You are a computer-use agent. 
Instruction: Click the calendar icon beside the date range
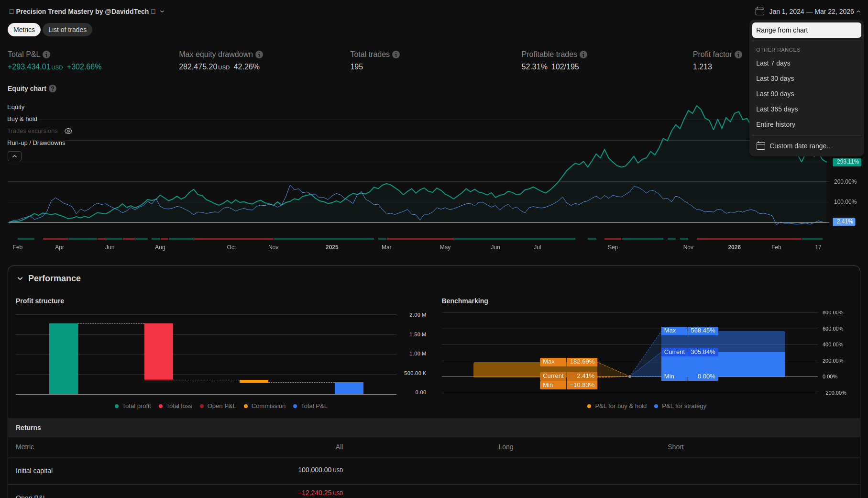pos(760,11)
